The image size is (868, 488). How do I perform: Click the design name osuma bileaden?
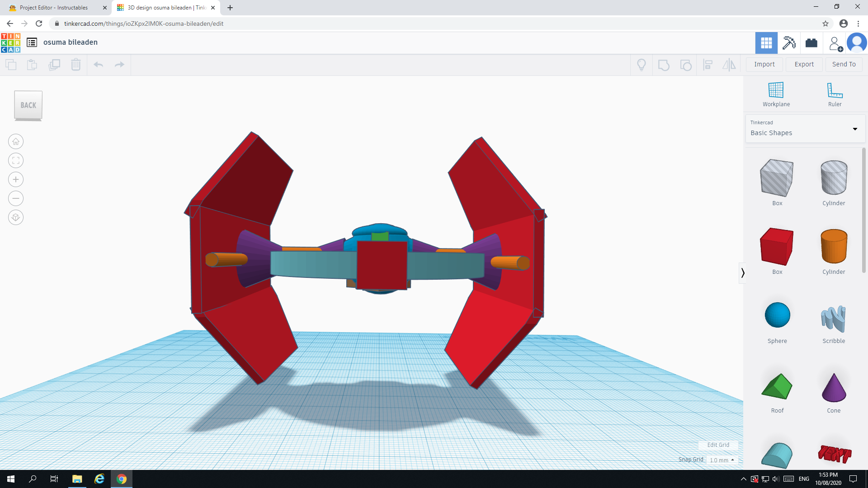tap(71, 42)
